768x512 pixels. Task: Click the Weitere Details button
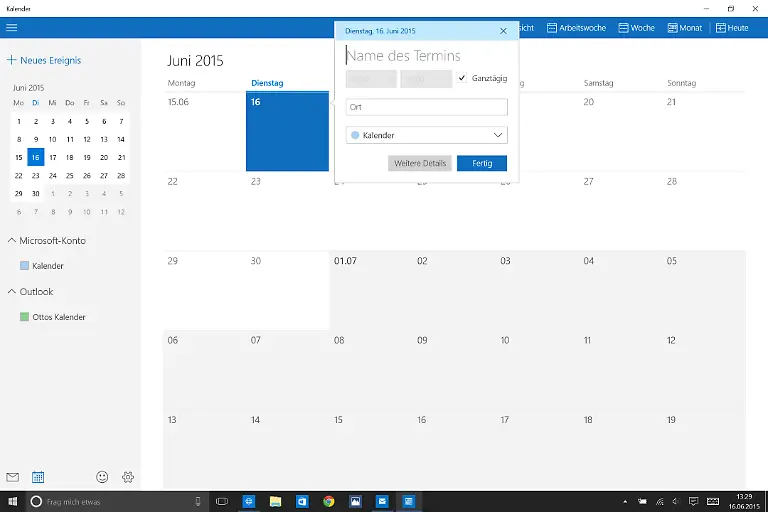(x=420, y=163)
